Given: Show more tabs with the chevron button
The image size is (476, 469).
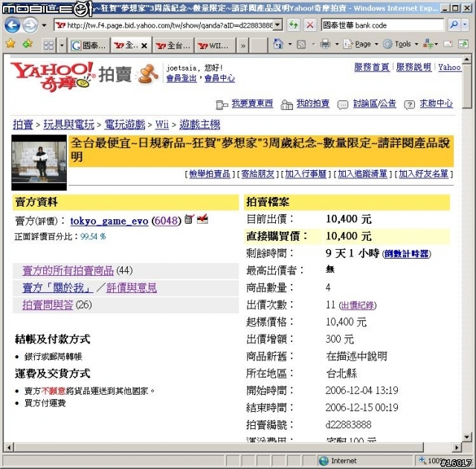Looking at the screenshot, I should point(243,46).
